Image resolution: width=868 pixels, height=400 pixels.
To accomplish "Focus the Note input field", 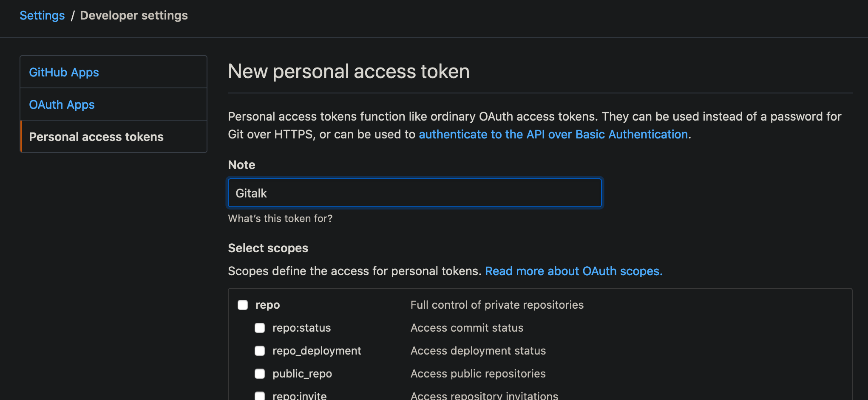I will [414, 193].
